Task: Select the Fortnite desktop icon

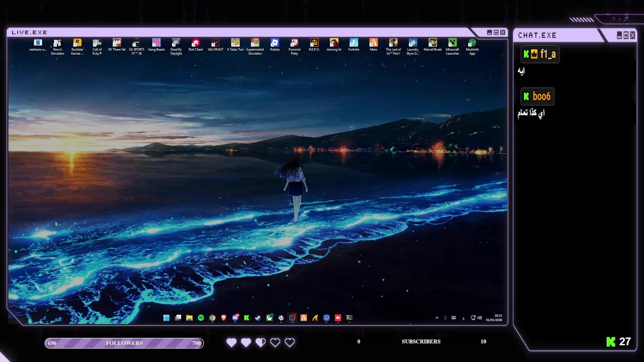Action: click(354, 45)
